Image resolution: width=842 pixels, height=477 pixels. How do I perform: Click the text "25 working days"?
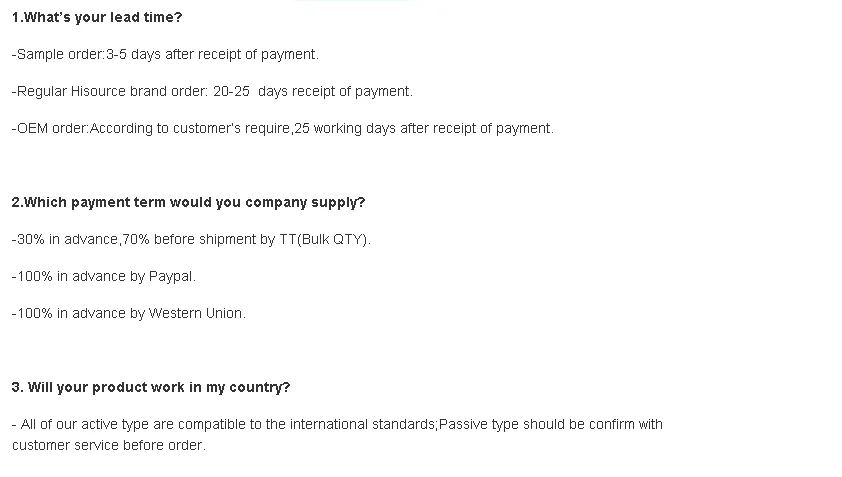click(345, 128)
